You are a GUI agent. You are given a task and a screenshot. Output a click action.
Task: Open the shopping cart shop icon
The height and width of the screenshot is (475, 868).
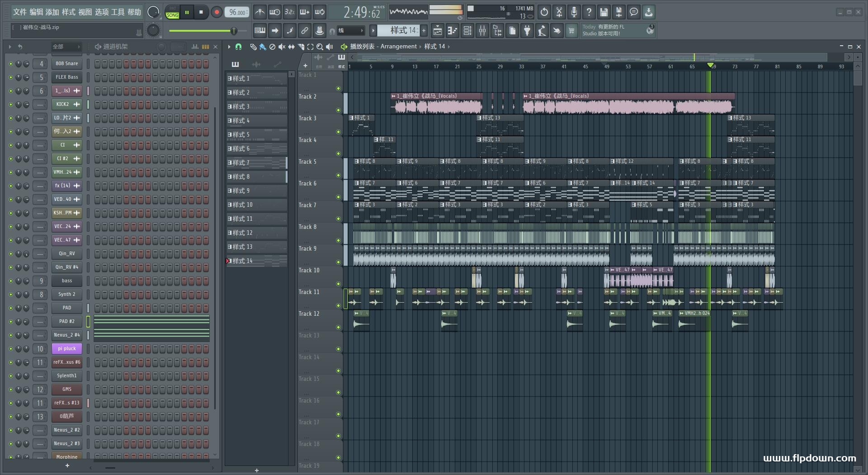point(572,31)
